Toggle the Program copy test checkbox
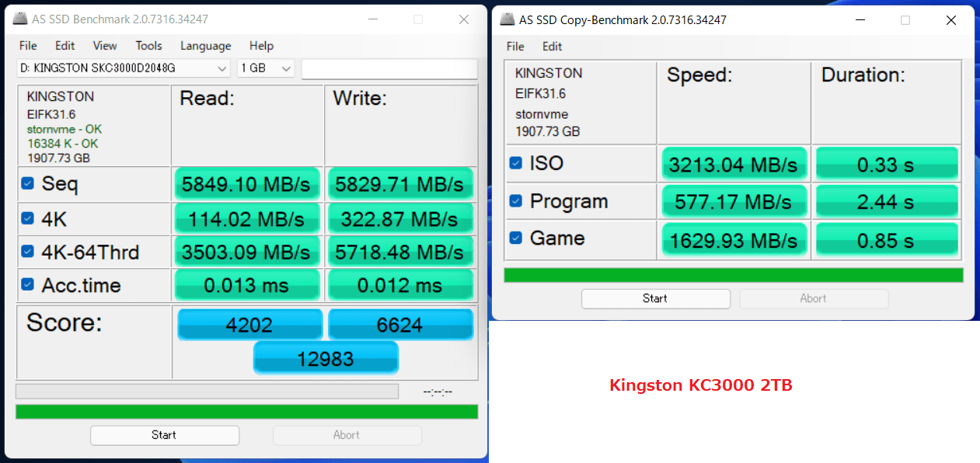The height and width of the screenshot is (463, 980). [516, 201]
